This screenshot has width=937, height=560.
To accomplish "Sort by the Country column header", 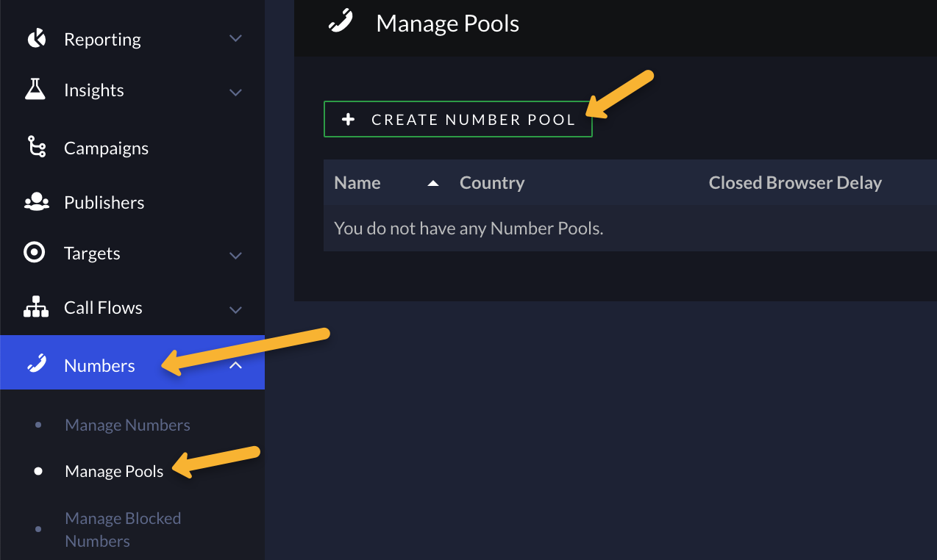I will coord(492,183).
